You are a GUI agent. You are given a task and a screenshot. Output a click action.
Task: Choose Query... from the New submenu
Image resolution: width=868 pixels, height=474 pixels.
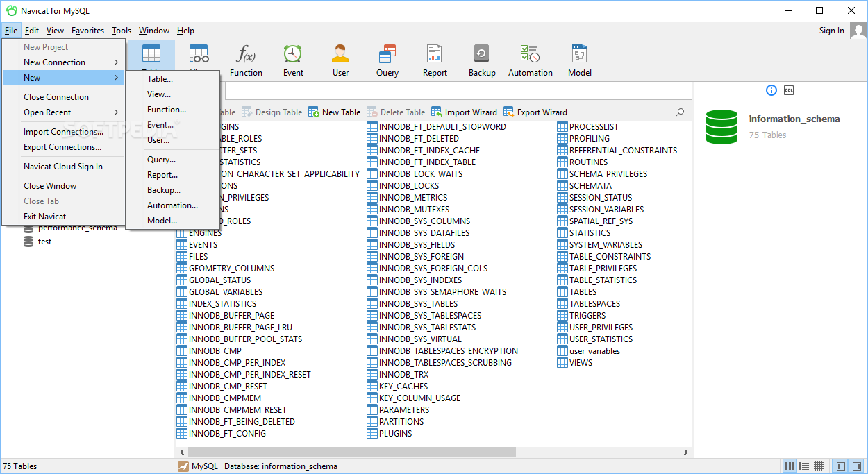coord(173,160)
